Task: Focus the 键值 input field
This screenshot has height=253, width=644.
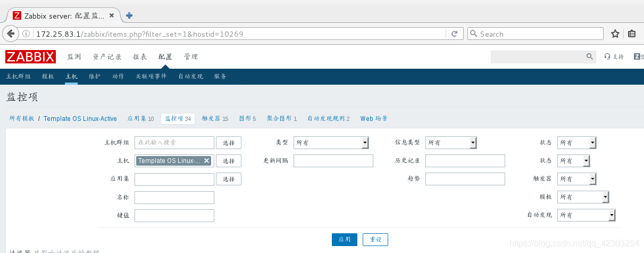Action: 174,215
